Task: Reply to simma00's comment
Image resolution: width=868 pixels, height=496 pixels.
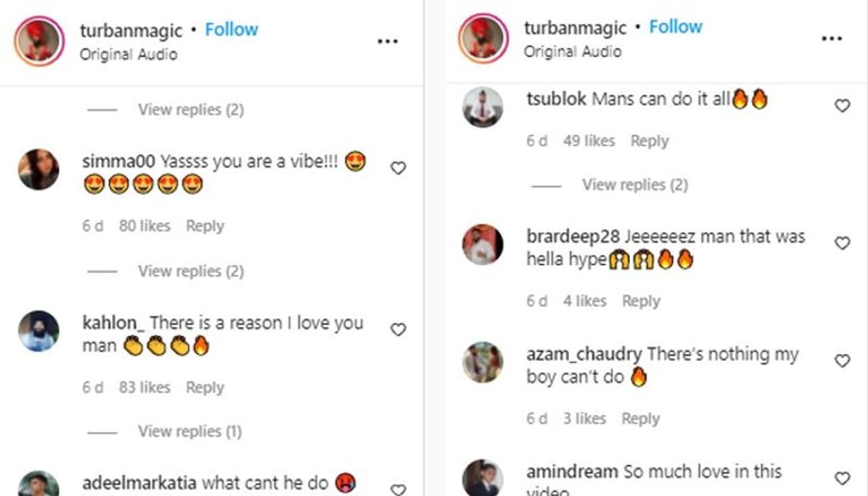Action: point(205,226)
